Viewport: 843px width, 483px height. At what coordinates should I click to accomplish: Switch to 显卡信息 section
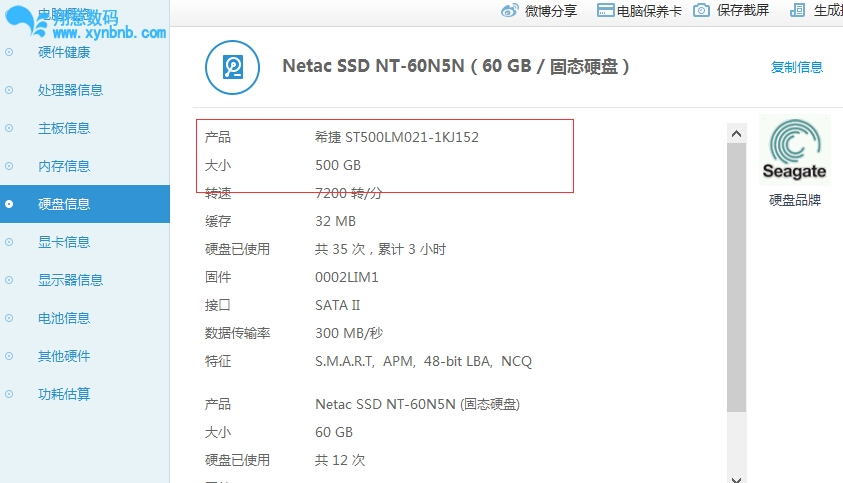point(64,242)
